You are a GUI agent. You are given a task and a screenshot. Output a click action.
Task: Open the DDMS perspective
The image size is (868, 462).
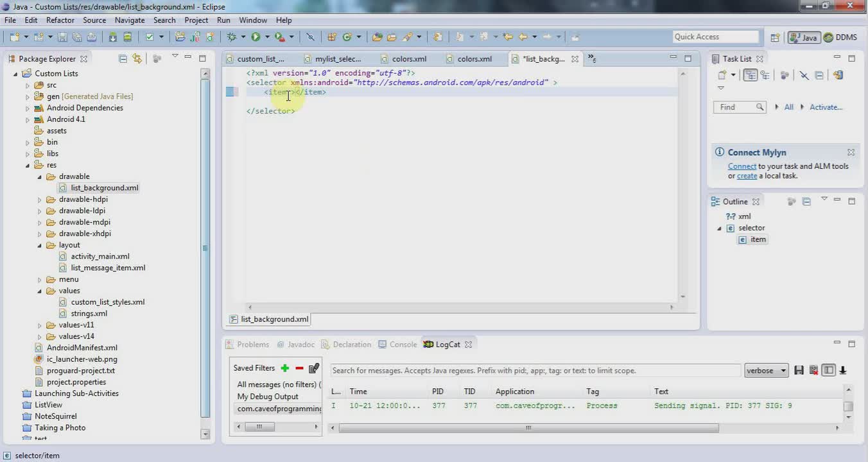tap(840, 37)
